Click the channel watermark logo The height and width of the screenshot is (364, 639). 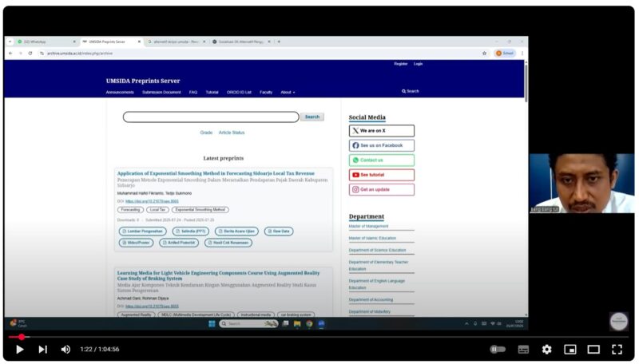point(618,321)
